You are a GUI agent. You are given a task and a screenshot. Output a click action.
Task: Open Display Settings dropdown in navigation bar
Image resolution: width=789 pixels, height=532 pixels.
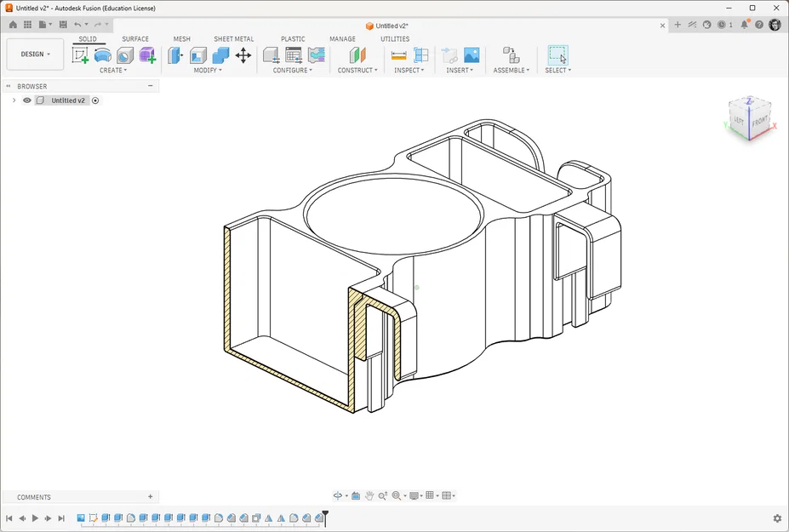pos(415,495)
